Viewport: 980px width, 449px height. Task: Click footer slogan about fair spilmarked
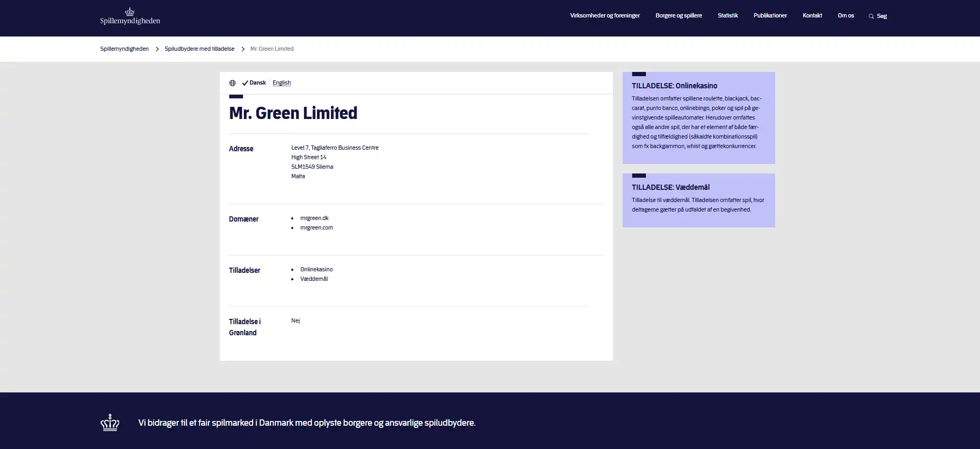[x=307, y=423]
